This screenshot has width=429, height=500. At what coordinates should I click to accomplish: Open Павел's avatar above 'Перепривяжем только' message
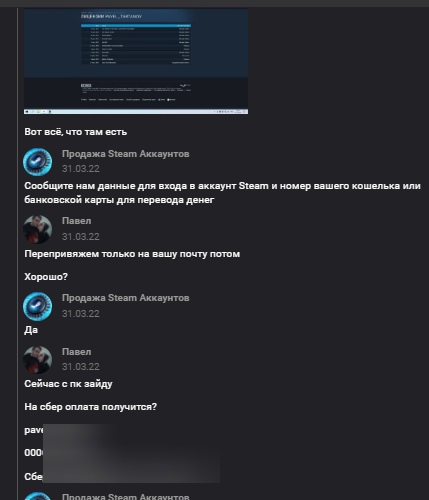(x=37, y=229)
